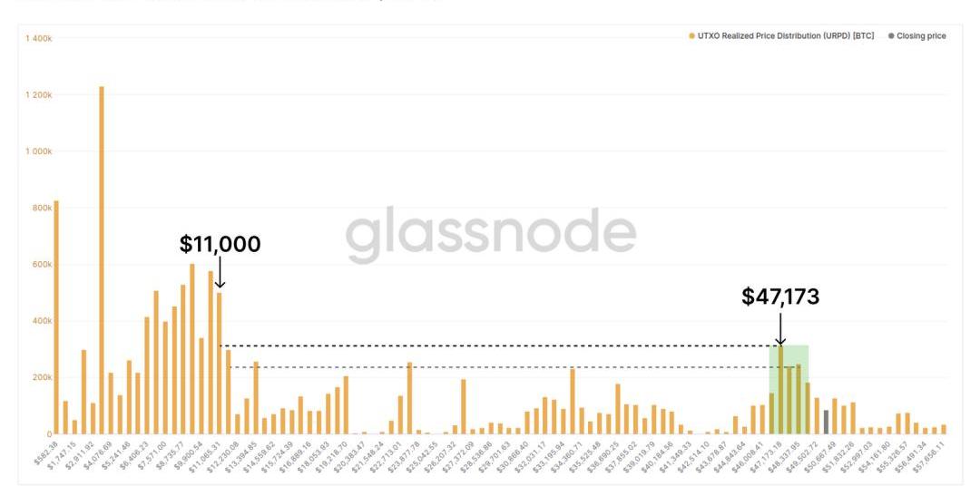Select the tallest orange bar above 1,200k
The image size is (980, 496).
coord(102,260)
